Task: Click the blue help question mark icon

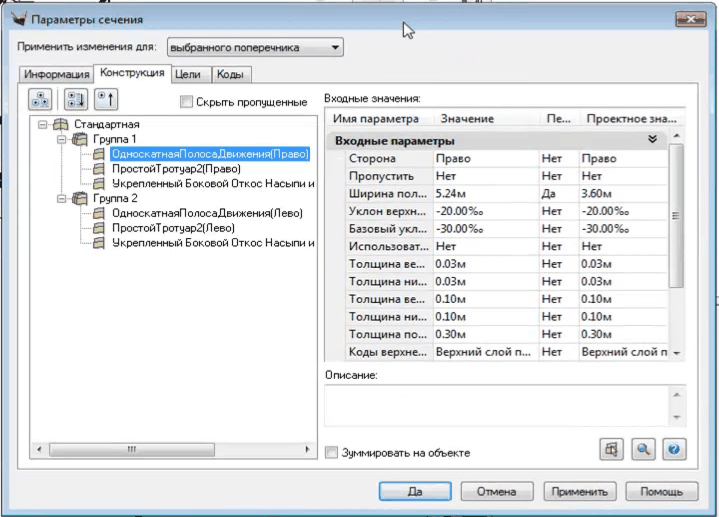Action: [674, 450]
